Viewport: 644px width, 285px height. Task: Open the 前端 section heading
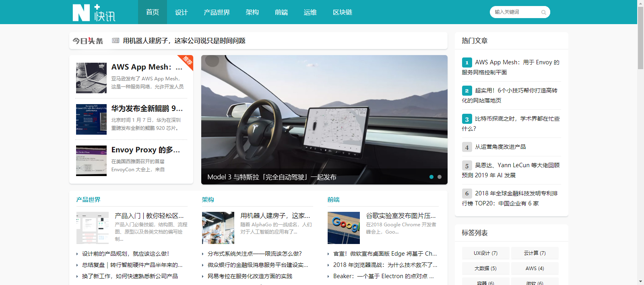(333, 200)
